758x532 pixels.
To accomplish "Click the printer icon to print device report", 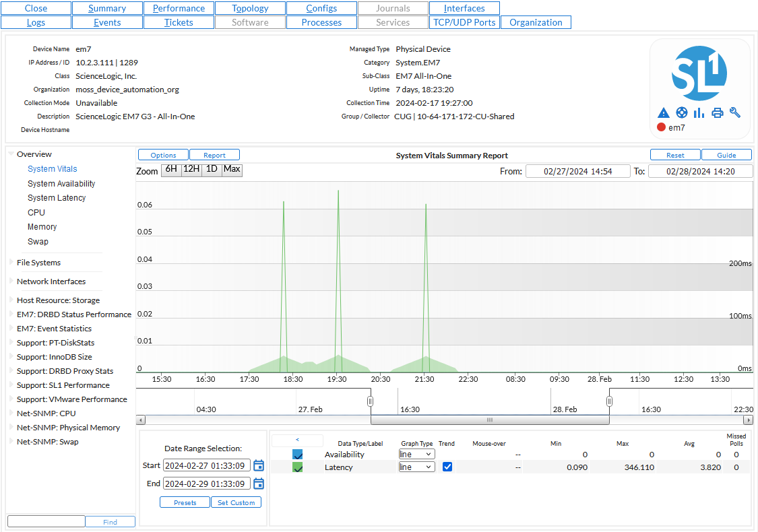I will click(717, 112).
